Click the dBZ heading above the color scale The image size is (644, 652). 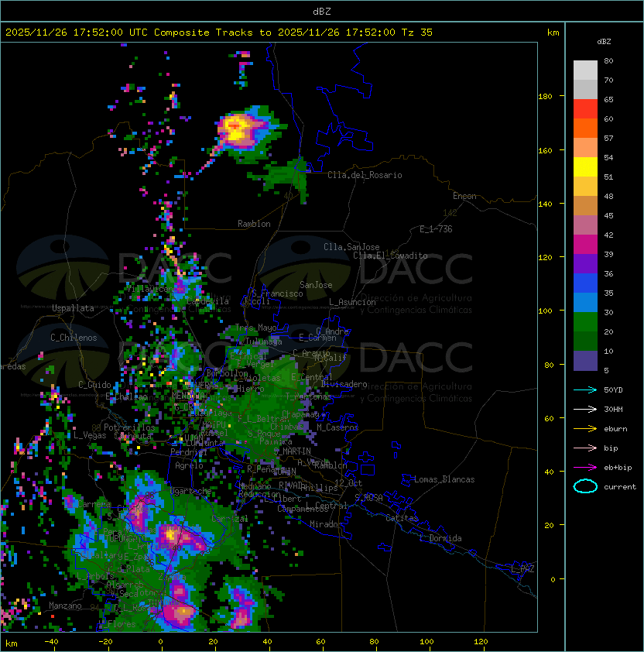[x=604, y=42]
